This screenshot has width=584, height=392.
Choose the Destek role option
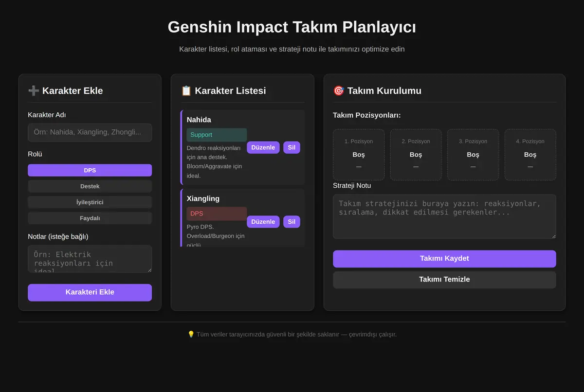pos(90,186)
